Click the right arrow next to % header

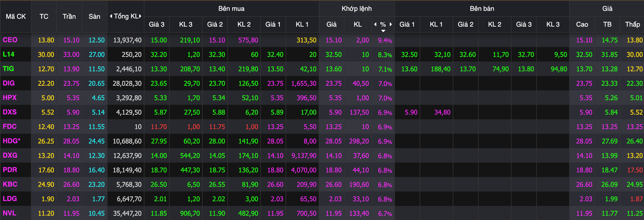coord(391,24)
